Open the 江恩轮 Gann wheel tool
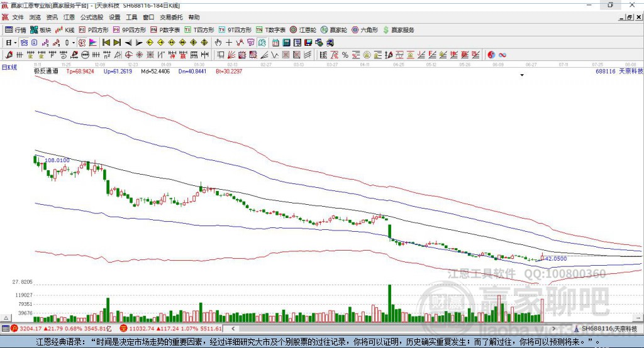The height and width of the screenshot is (348, 644). point(303,30)
